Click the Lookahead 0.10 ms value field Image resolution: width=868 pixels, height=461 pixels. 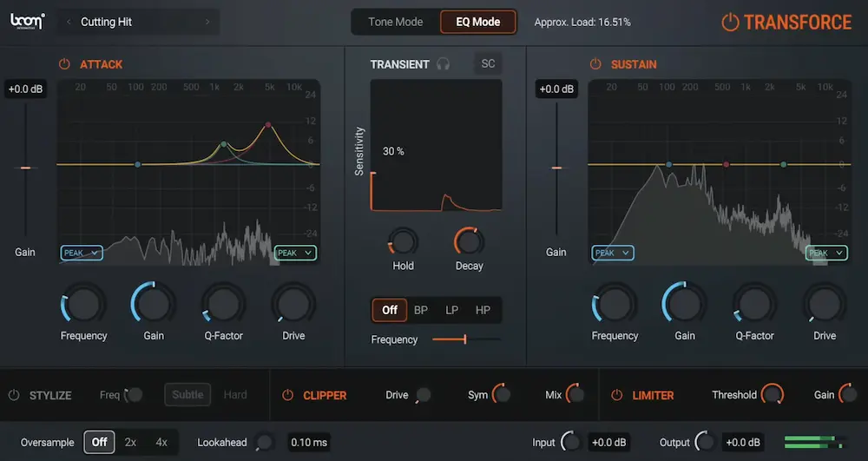[309, 442]
